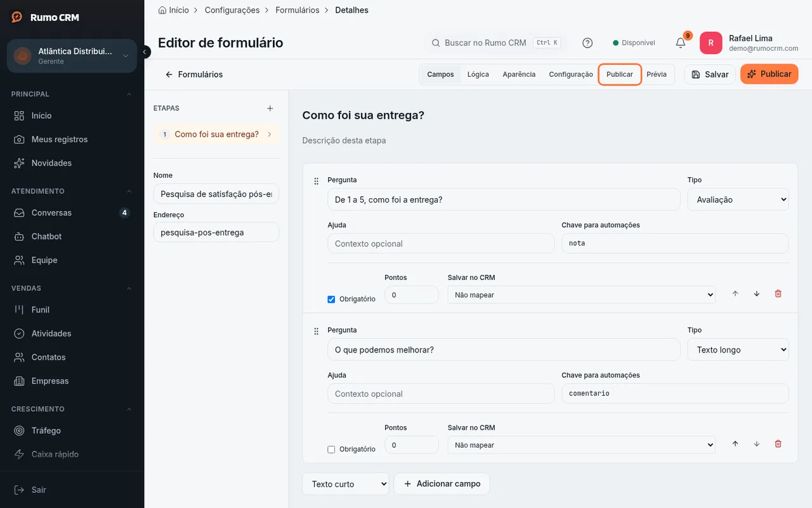Open the Texto curto field type dropdown

tap(346, 484)
